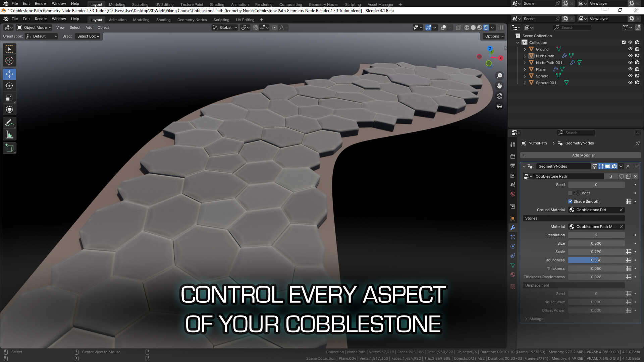The width and height of the screenshot is (644, 362).
Task: Enable the Fill Edges checkbox
Action: (x=570, y=193)
